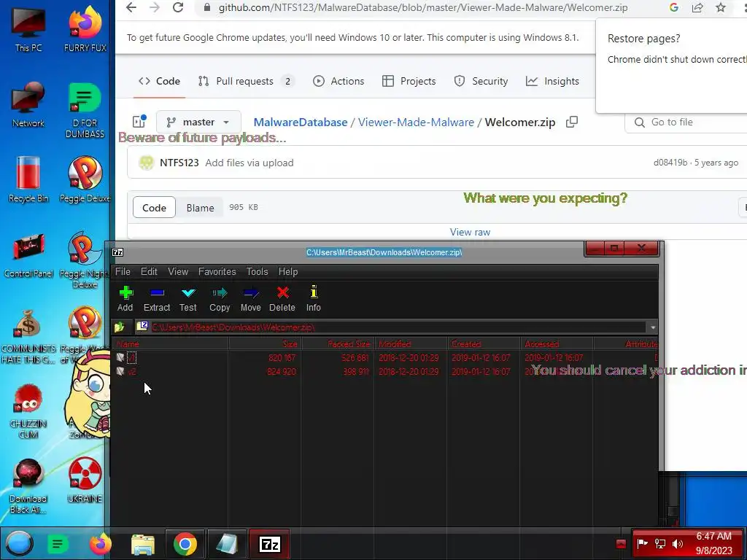The image size is (747, 560).
Task: Open commit d08419b link
Action: [670, 163]
